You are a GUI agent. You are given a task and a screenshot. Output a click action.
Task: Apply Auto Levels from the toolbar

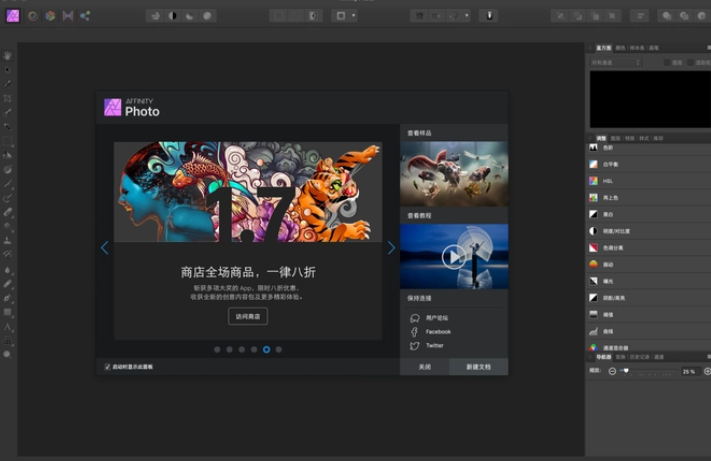pyautogui.click(x=155, y=16)
